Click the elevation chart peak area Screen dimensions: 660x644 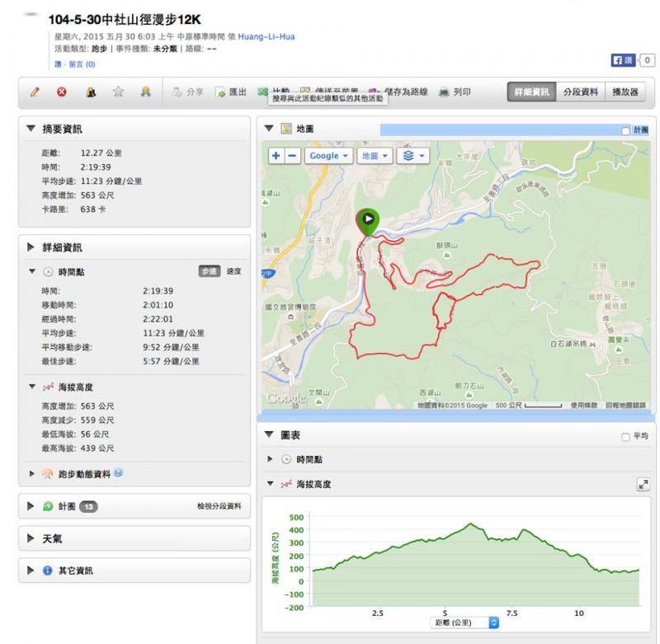[470, 524]
